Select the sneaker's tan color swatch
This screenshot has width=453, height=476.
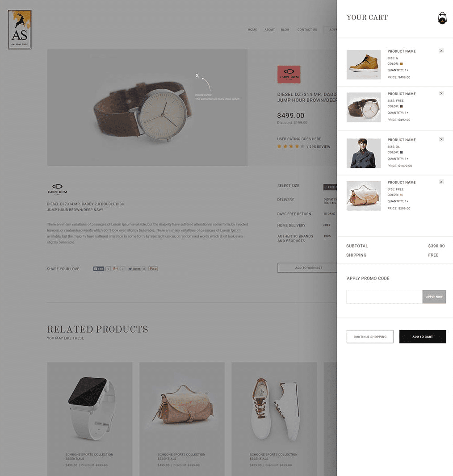(401, 64)
